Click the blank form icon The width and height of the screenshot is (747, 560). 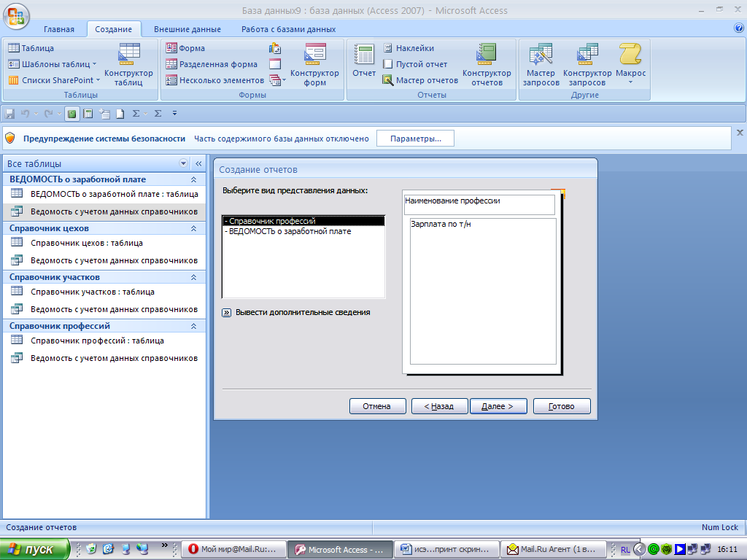click(275, 64)
